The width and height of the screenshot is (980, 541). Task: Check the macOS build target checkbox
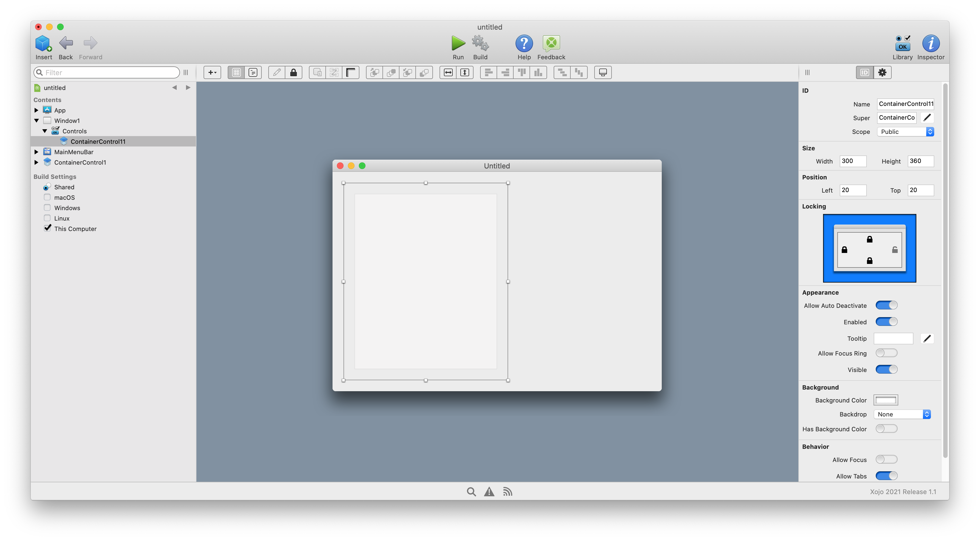point(47,197)
